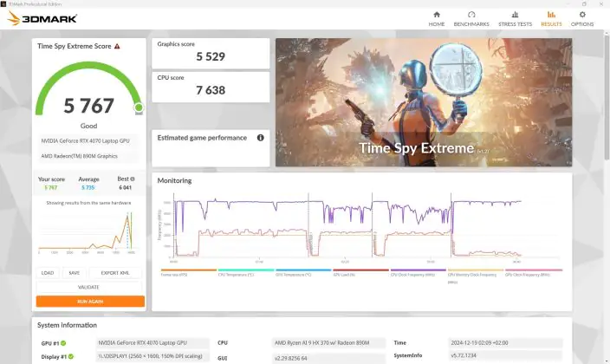Click the 3DMark logo
The image size is (610, 364).
click(42, 18)
